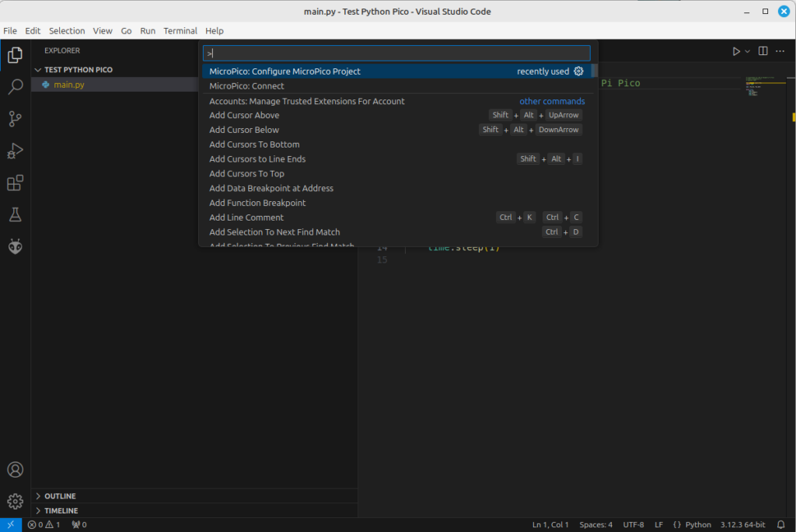Open the Testing flask view
The image size is (796, 532).
pos(16,214)
